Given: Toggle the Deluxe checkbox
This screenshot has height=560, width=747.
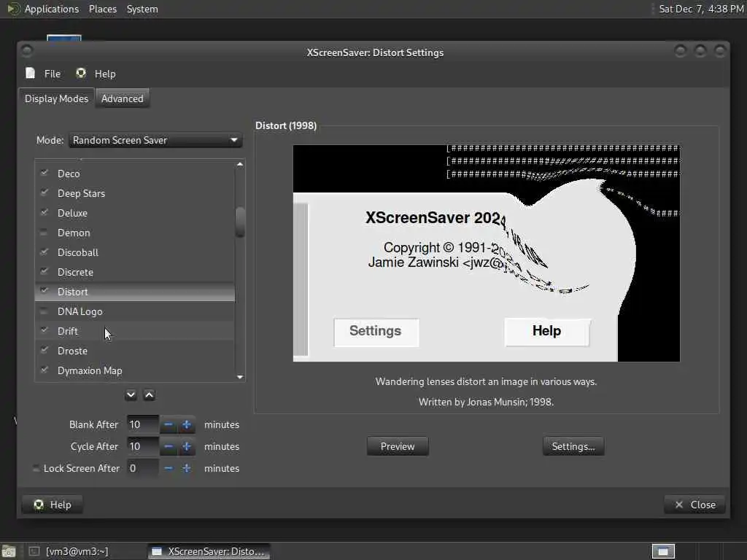Looking at the screenshot, I should [44, 212].
